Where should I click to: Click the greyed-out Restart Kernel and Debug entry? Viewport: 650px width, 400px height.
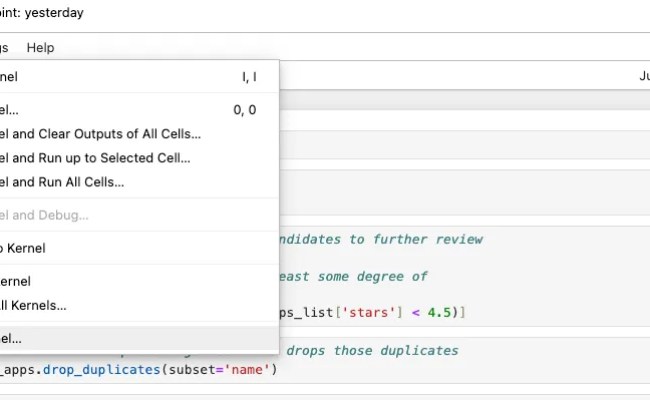coord(139,215)
